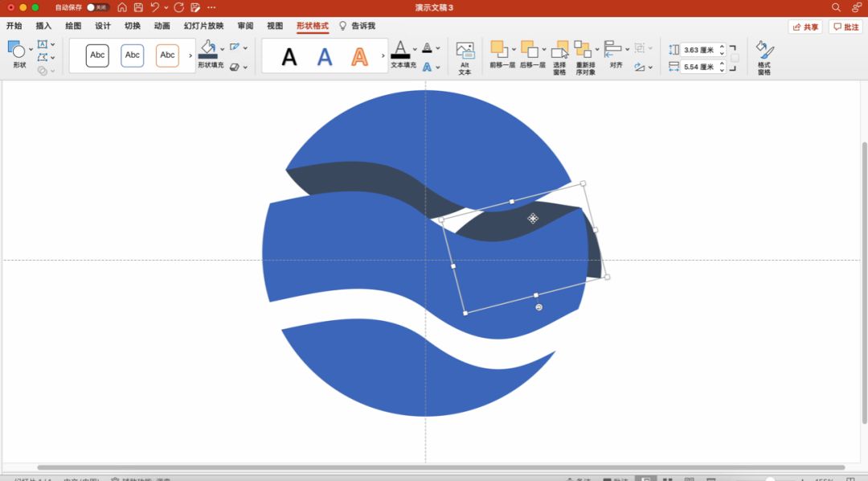Screen dimensions: 868x481
Task: Apply the black A WordArt style
Action: coord(289,56)
